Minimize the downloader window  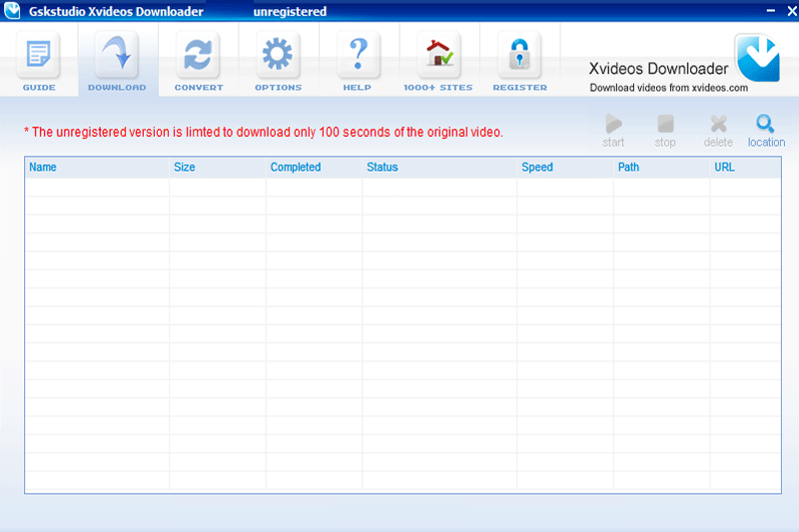point(771,10)
